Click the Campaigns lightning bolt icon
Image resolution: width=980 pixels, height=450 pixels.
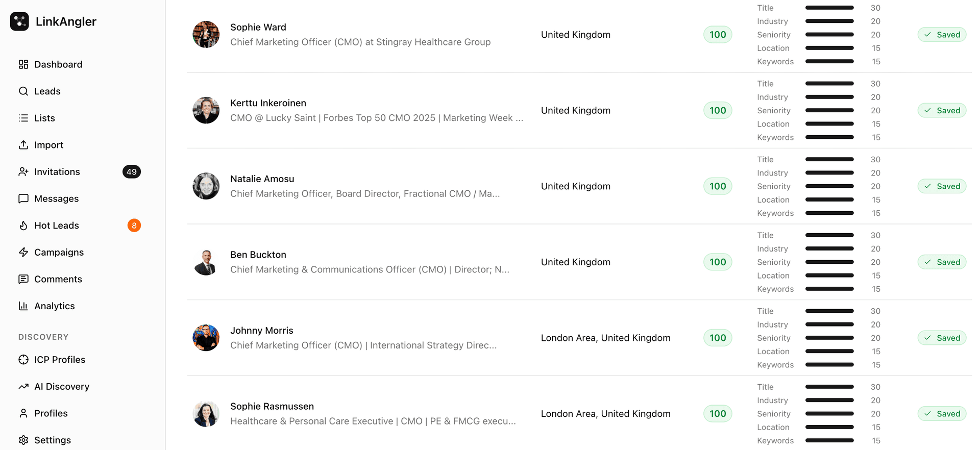tap(23, 252)
